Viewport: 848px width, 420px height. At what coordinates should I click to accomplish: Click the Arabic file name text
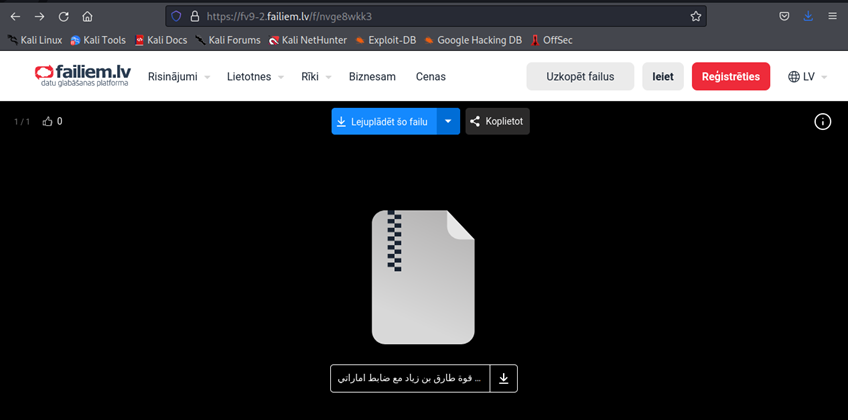click(409, 378)
